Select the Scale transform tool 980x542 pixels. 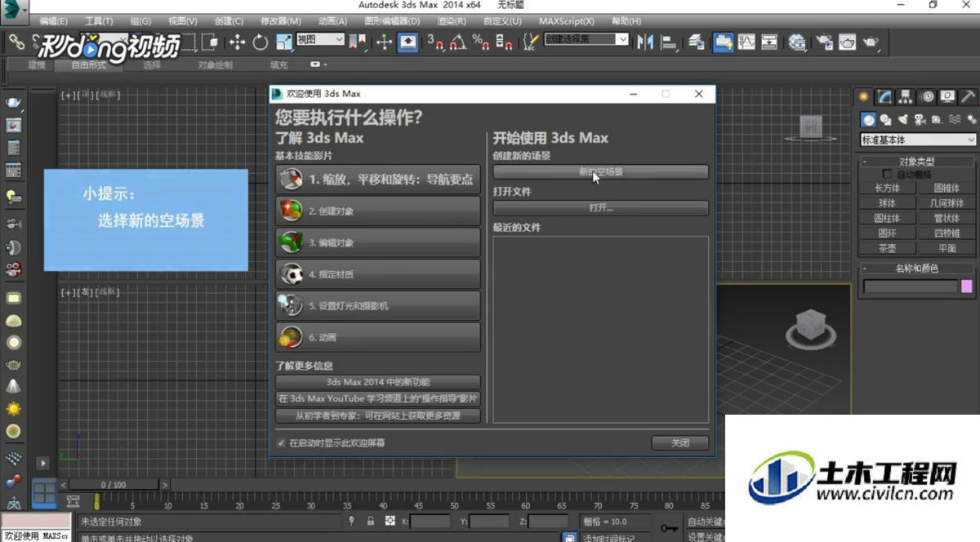click(283, 42)
